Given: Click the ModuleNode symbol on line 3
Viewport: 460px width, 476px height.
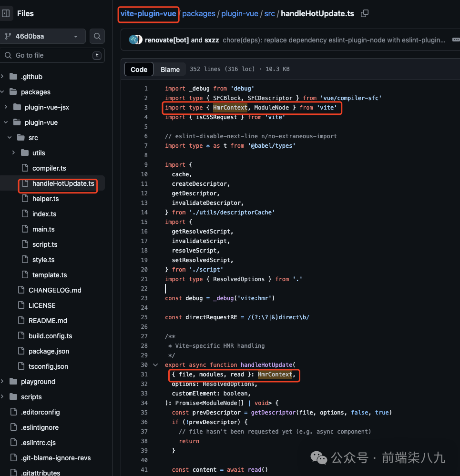Looking at the screenshot, I should point(271,108).
